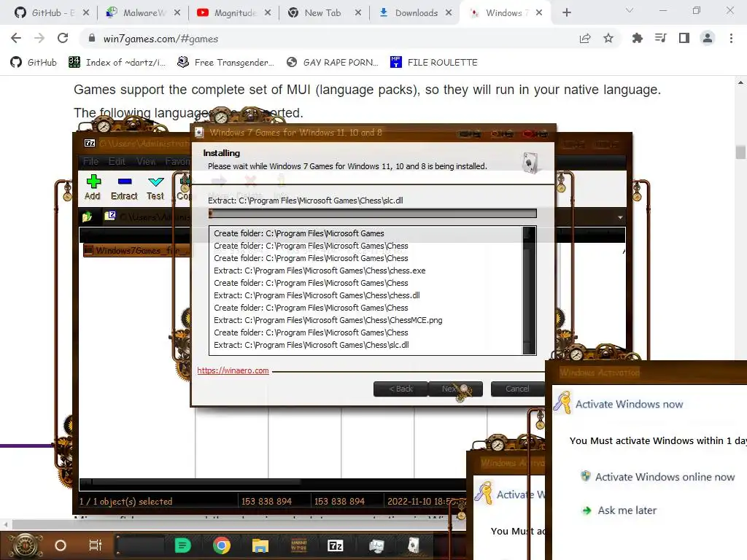Open the Chrome profile avatar
This screenshot has width=747, height=560.
[x=708, y=38]
